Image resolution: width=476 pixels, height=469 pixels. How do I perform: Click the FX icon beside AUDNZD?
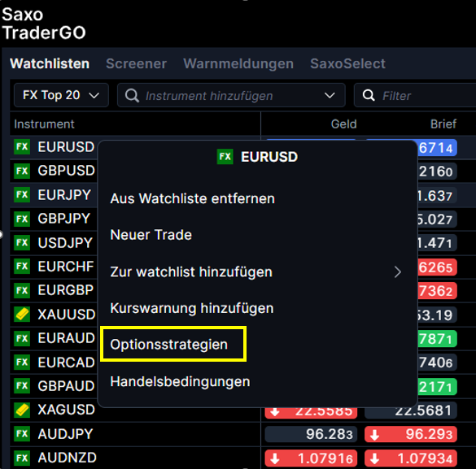tap(22, 458)
